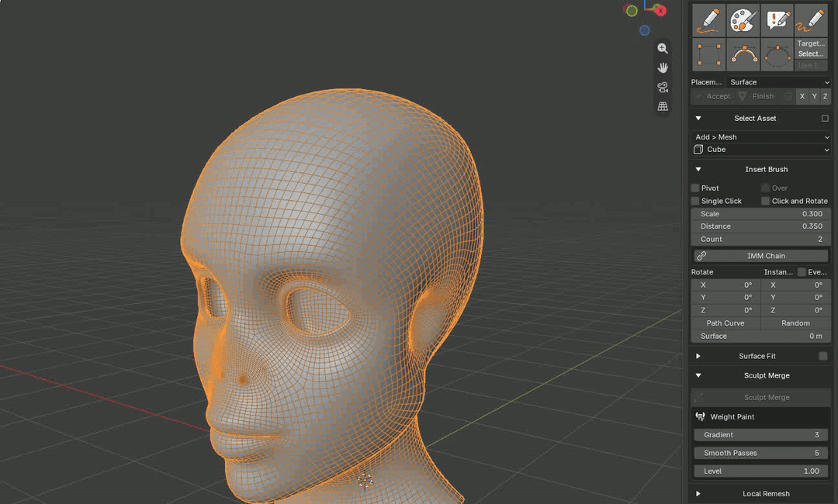Click the pan view hand icon
Viewport: 838px width, 504px height.
[x=663, y=67]
